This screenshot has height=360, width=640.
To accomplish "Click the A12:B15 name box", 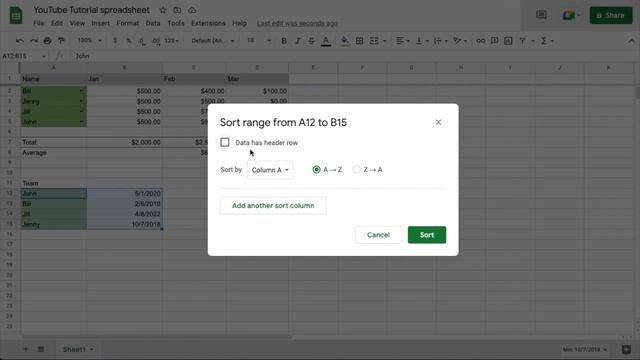I will 24,56.
